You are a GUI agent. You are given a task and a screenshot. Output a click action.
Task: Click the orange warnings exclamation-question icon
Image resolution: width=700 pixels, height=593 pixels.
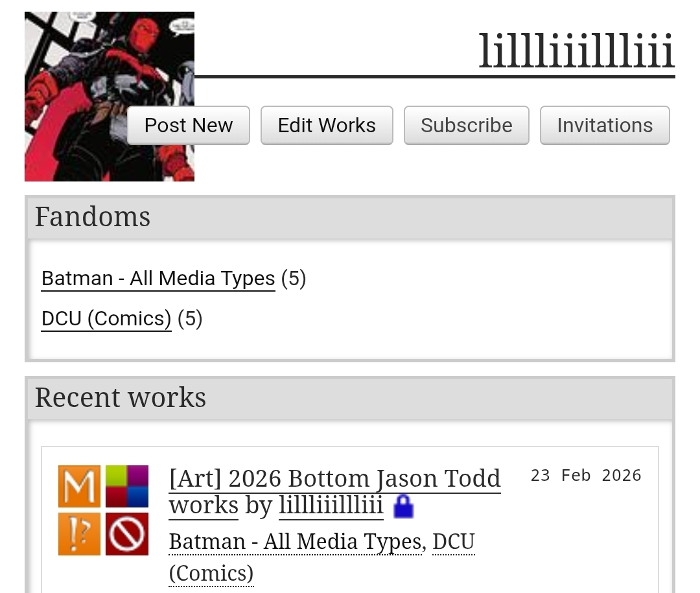tap(79, 534)
